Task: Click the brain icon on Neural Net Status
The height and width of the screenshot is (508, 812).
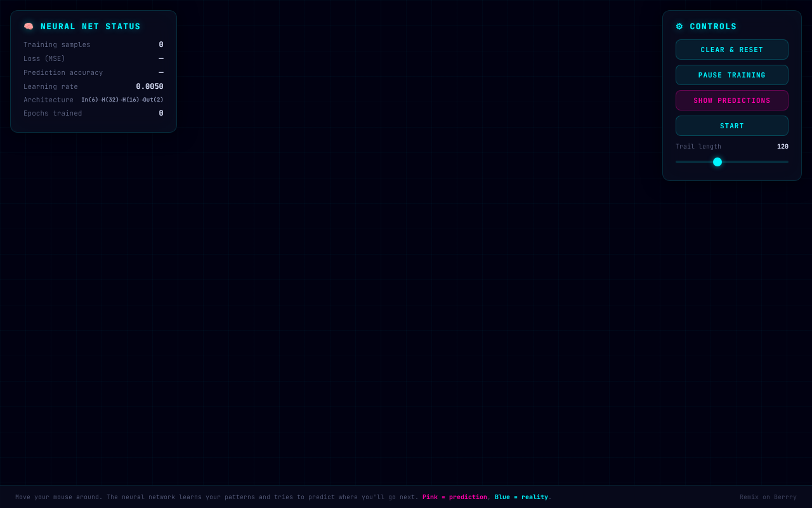Action: (x=29, y=26)
